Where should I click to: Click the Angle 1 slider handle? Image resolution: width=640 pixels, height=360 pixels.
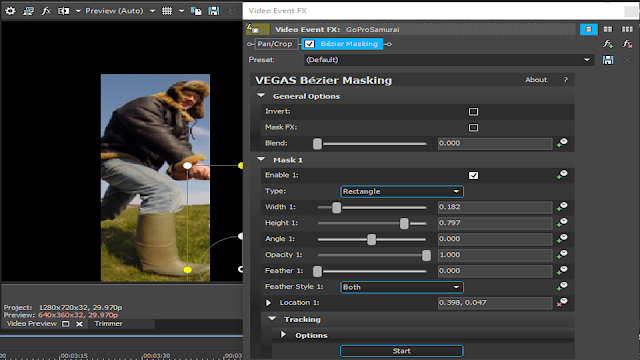pyautogui.click(x=371, y=239)
